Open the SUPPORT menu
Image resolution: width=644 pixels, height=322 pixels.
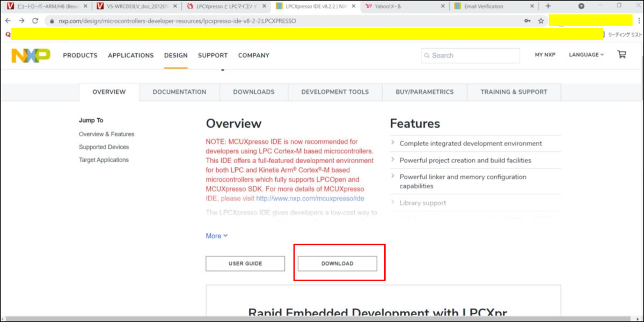click(x=213, y=55)
